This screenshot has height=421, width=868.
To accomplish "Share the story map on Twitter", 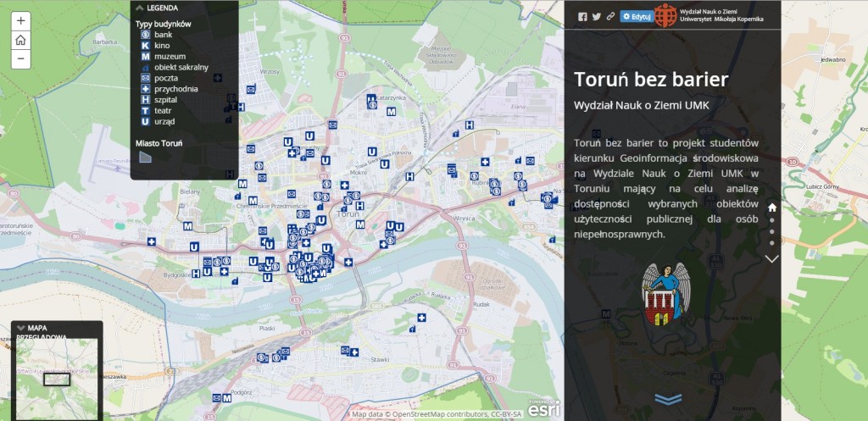I will [596, 17].
